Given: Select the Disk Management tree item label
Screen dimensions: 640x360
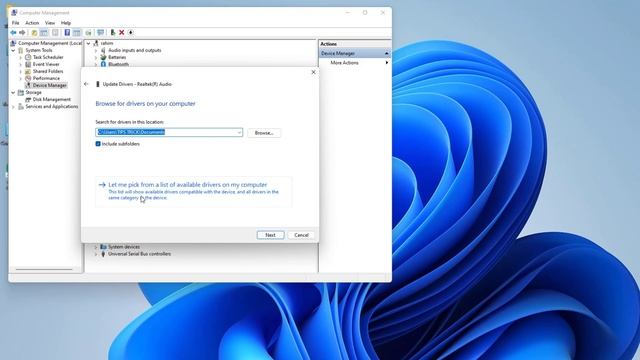Looking at the screenshot, I should click(x=51, y=99).
